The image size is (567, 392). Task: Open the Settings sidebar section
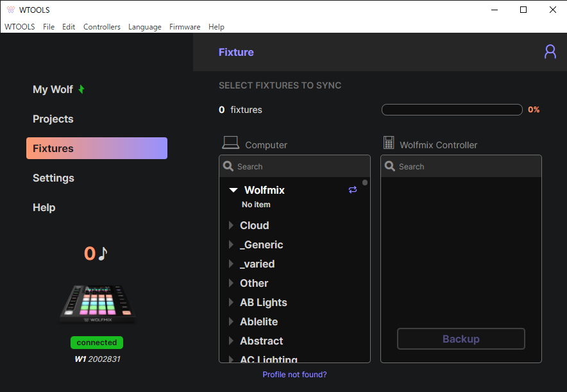click(x=53, y=178)
